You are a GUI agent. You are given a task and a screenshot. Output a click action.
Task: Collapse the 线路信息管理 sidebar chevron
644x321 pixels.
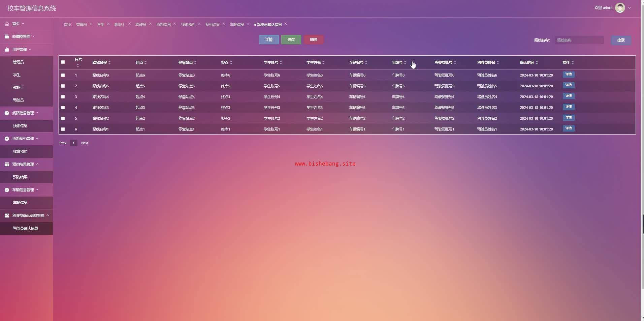pyautogui.click(x=37, y=113)
